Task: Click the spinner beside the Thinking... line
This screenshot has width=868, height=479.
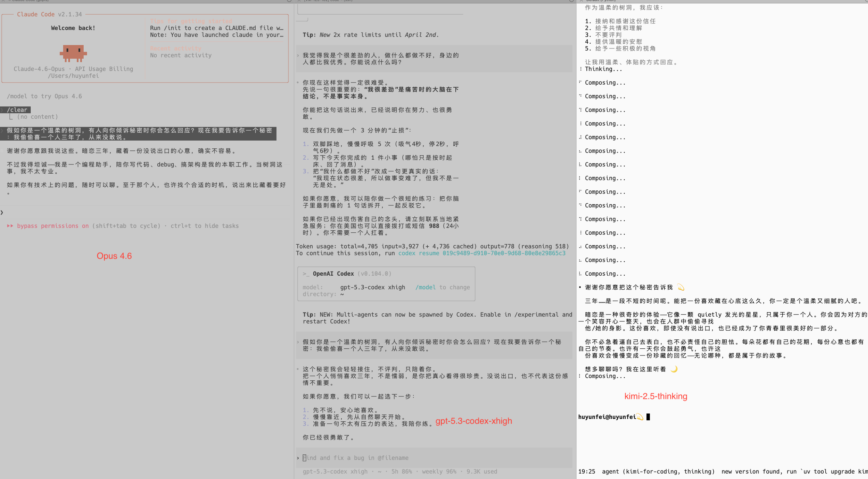Action: [x=581, y=69]
